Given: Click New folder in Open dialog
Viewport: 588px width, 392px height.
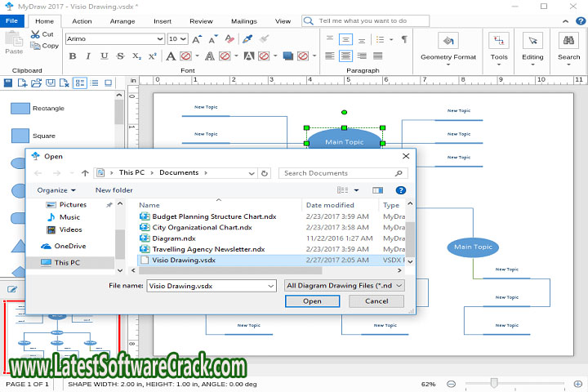Looking at the screenshot, I should (114, 190).
